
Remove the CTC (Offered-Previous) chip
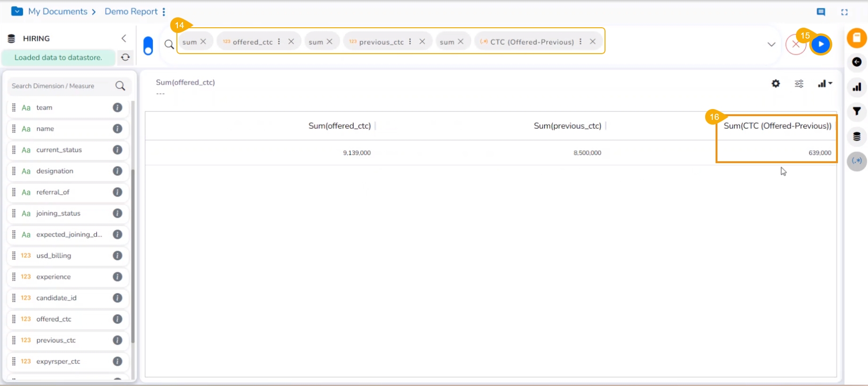593,41
